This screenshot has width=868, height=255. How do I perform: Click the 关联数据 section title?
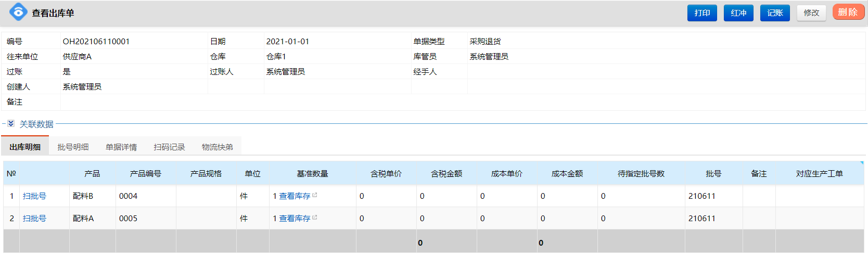click(36, 124)
